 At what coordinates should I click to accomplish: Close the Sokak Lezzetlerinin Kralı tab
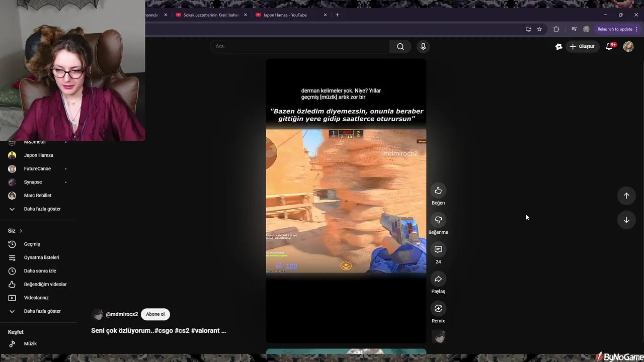tap(246, 15)
